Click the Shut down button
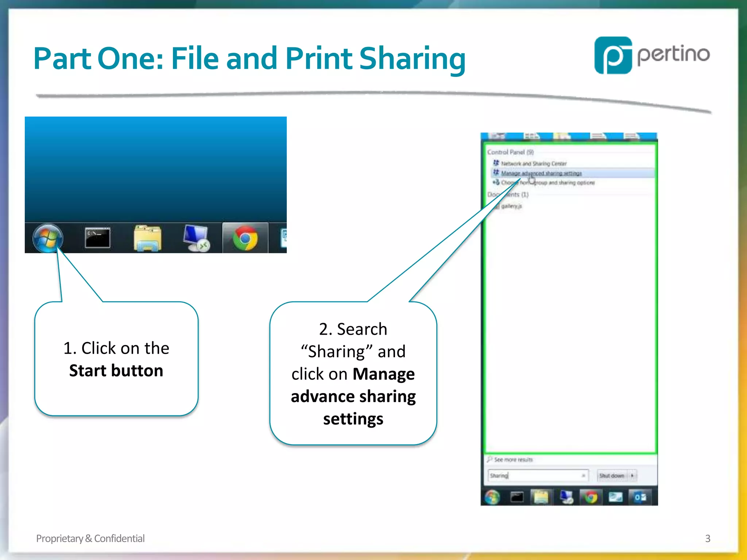This screenshot has height=560, width=747. tap(612, 475)
